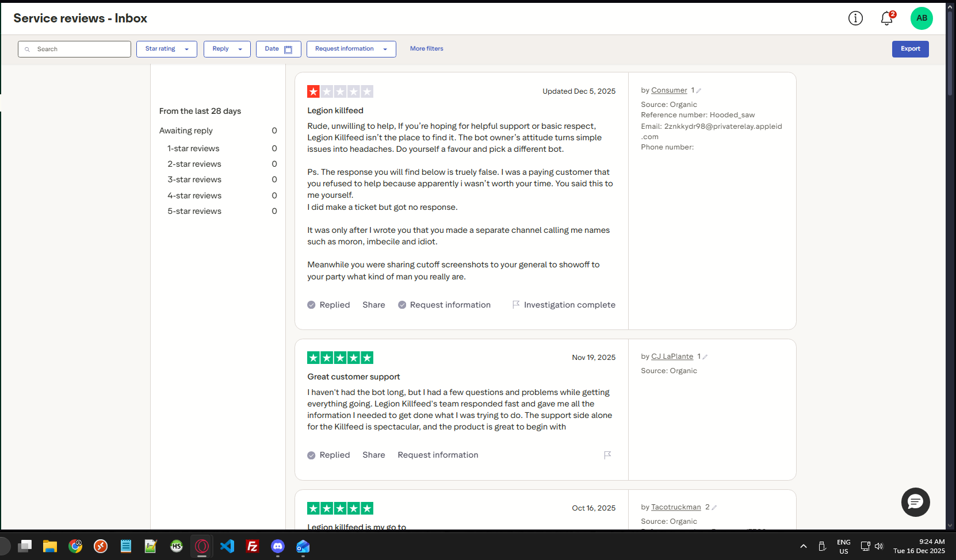Image resolution: width=956 pixels, height=560 pixels.
Task: Share the Great customer support review
Action: click(374, 455)
